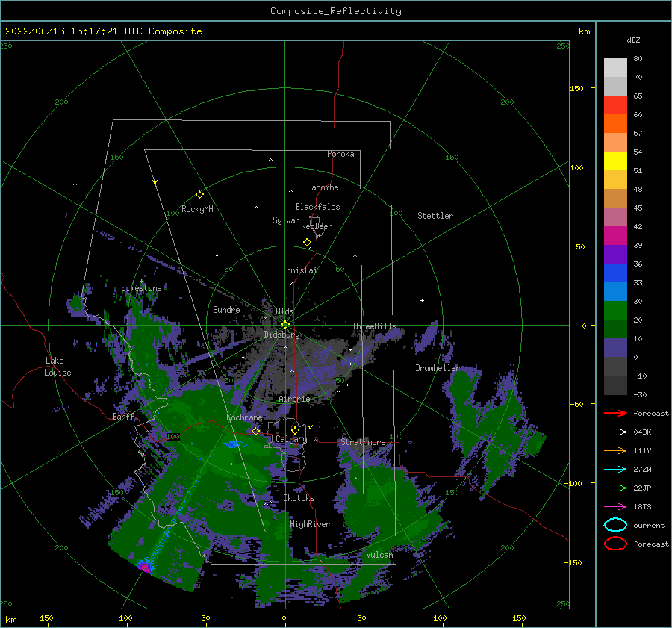This screenshot has width=672, height=628.
Task: Click the Ponoka city label
Action: click(x=340, y=154)
